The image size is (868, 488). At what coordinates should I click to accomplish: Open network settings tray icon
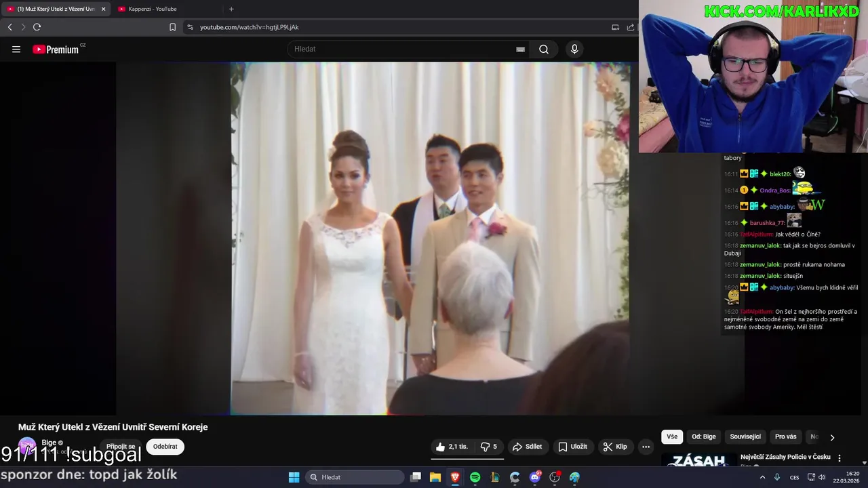(x=811, y=477)
